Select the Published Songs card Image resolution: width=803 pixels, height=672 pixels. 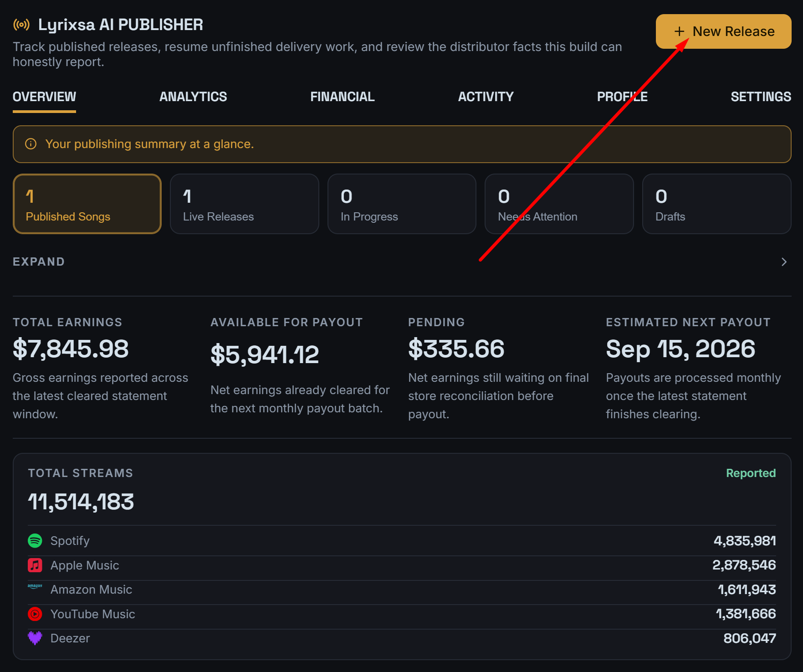tap(87, 204)
